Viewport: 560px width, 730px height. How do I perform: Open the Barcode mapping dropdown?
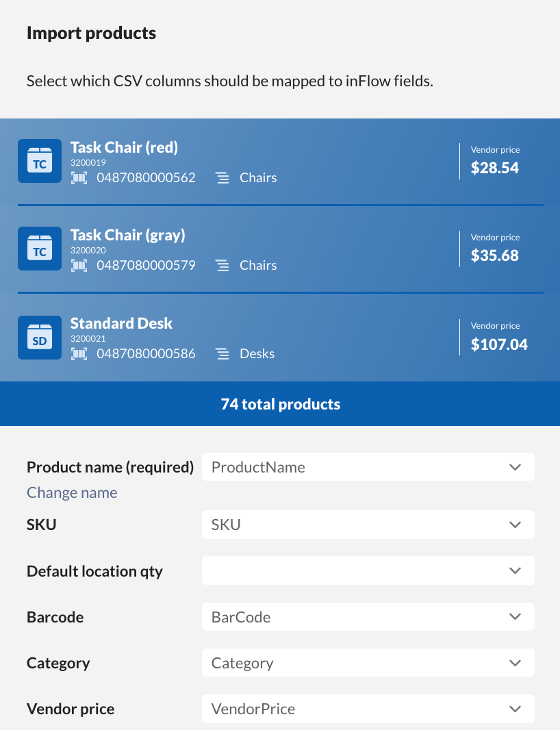(x=368, y=617)
